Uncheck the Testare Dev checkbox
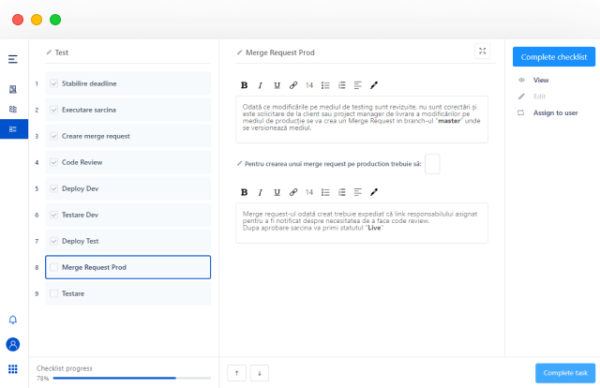The width and height of the screenshot is (600, 388). (x=54, y=215)
